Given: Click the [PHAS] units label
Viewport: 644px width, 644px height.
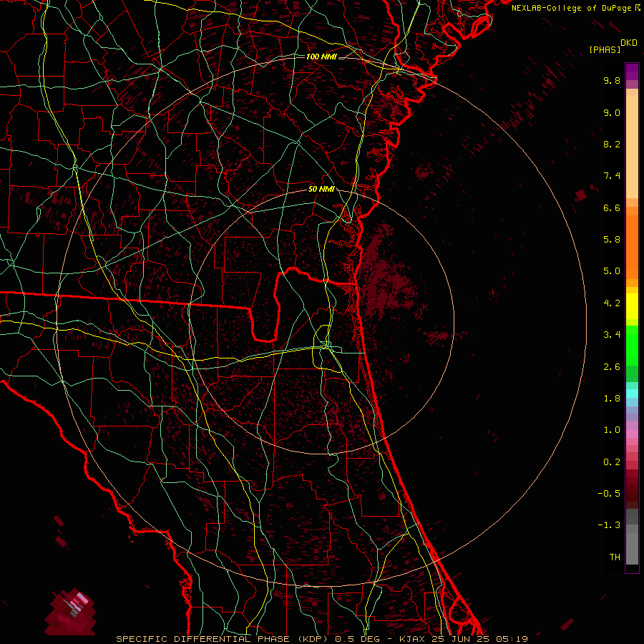Looking at the screenshot, I should (605, 49).
